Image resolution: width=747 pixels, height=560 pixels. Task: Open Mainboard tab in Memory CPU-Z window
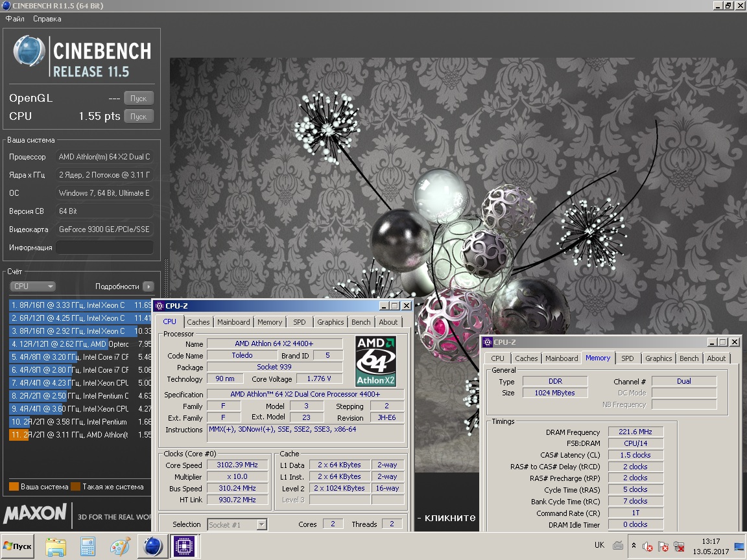tap(562, 358)
